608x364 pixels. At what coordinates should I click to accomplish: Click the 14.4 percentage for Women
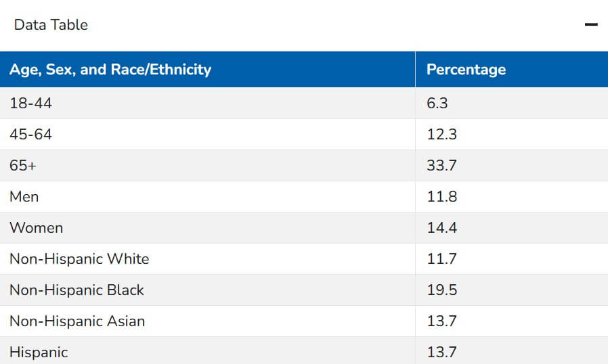pos(441,228)
